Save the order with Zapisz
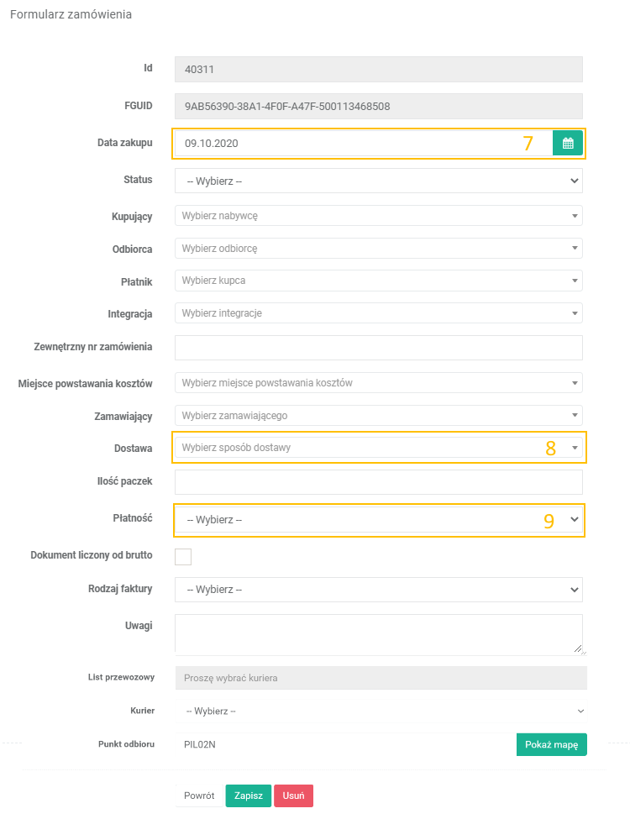The height and width of the screenshot is (840, 630). [248, 795]
